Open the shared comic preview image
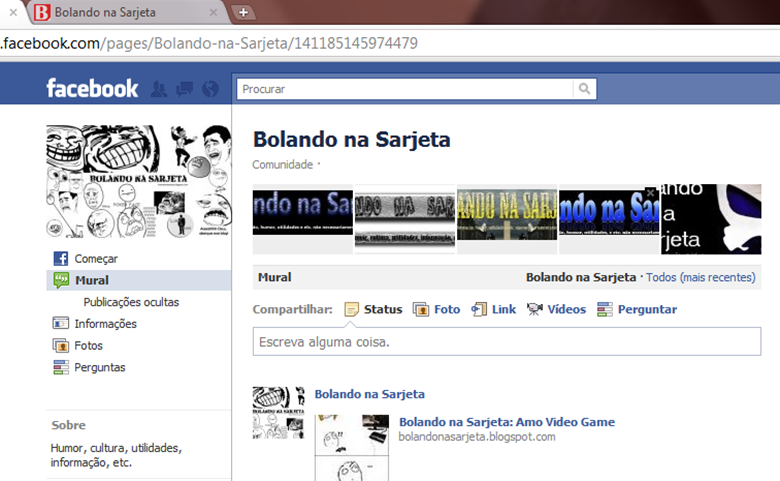This screenshot has width=780, height=481. click(352, 448)
